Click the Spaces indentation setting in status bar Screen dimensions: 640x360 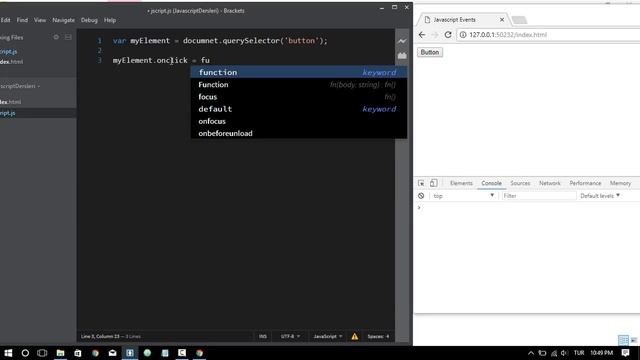coord(378,336)
